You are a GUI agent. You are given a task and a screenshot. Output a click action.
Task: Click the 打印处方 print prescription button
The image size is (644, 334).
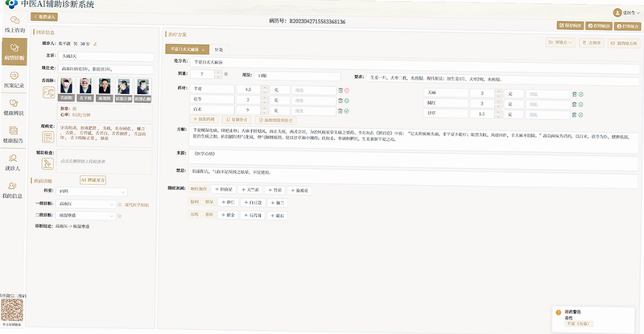[628, 27]
